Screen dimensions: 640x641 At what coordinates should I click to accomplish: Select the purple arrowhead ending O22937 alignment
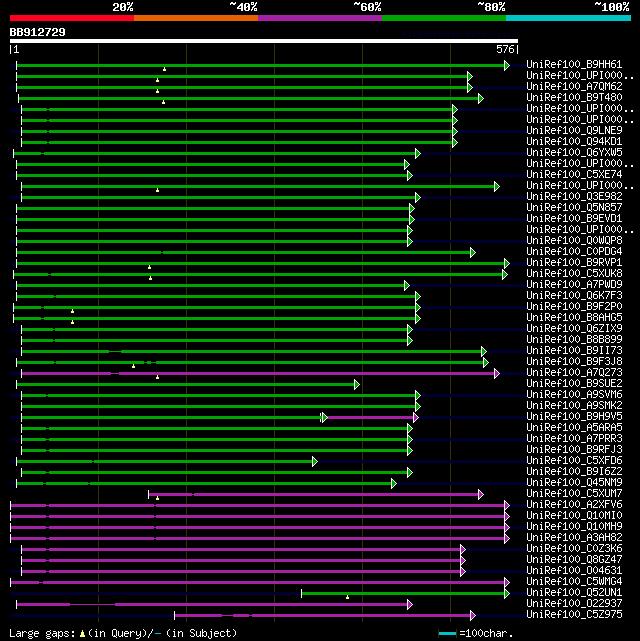pyautogui.click(x=410, y=605)
